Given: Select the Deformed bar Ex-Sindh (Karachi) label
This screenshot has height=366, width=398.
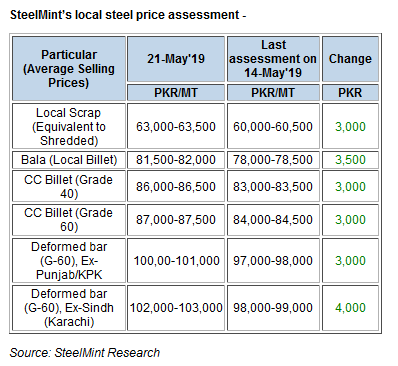Looking at the screenshot, I should (x=69, y=308).
